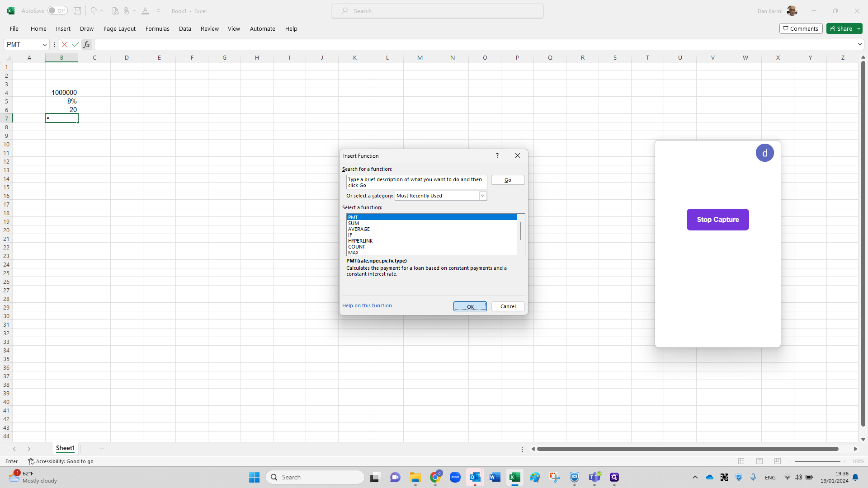Click the Comments button
This screenshot has height=488, width=868.
801,28
